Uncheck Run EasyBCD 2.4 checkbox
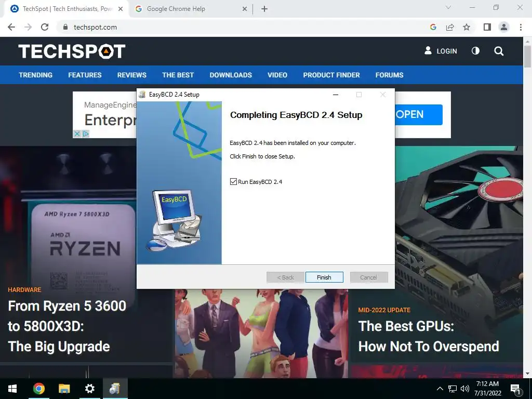 tap(233, 181)
